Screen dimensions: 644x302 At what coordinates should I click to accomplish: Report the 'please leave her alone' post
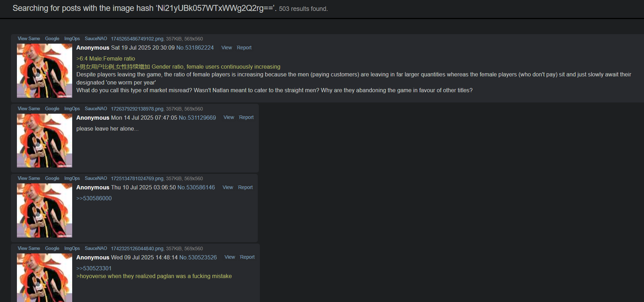(246, 117)
